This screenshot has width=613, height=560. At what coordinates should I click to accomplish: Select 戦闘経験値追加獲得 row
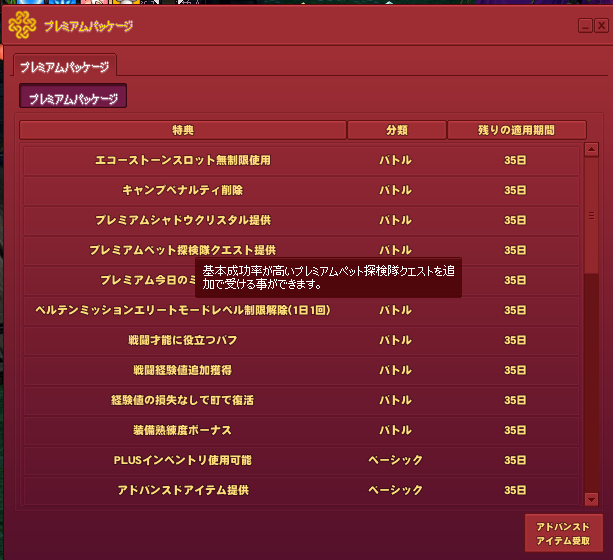301,370
